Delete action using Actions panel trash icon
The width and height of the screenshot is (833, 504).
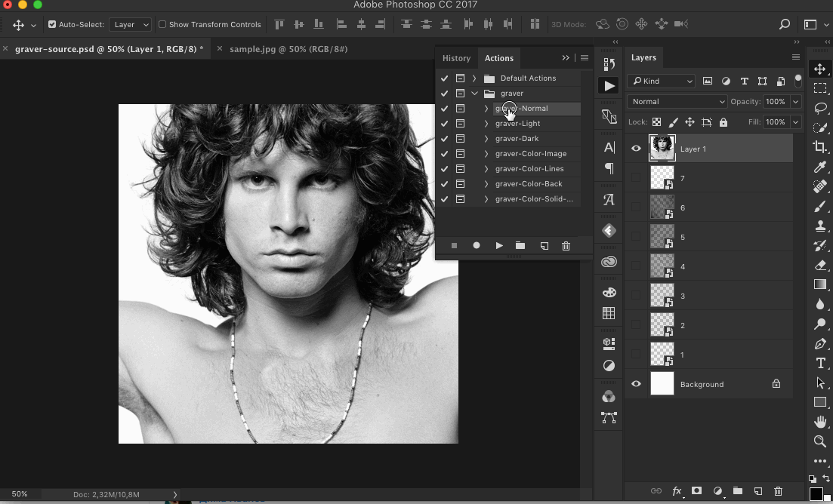tap(566, 245)
